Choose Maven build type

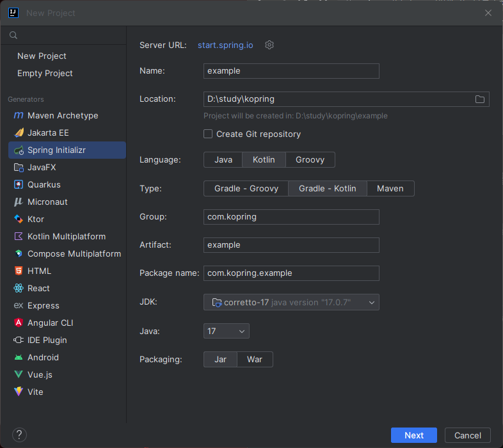pyautogui.click(x=390, y=188)
